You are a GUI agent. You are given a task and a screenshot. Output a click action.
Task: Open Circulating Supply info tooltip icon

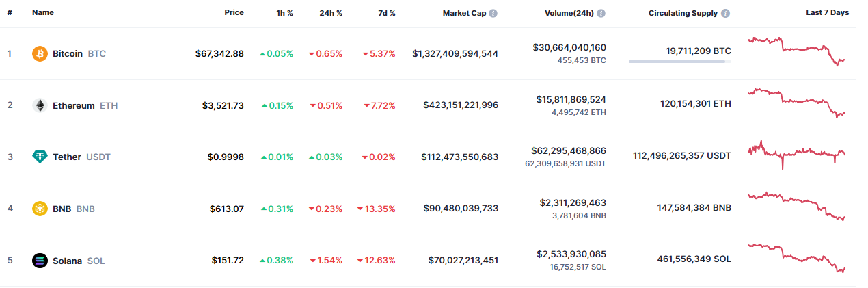[x=725, y=13]
